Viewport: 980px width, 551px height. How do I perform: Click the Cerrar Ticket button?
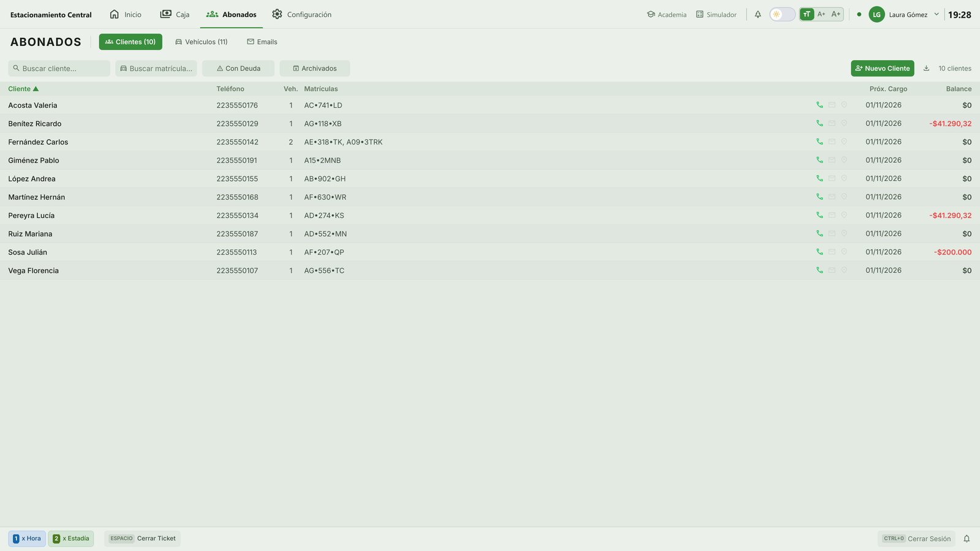[142, 539]
